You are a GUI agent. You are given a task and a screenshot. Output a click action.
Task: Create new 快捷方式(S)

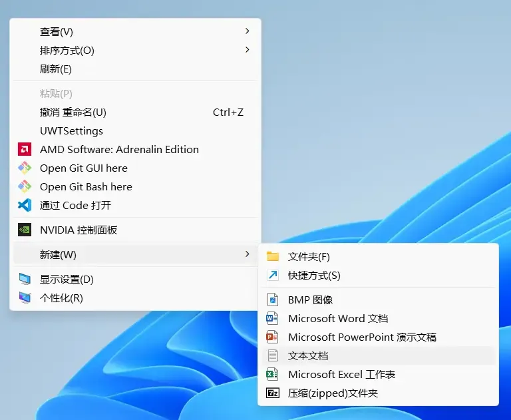(x=379, y=275)
